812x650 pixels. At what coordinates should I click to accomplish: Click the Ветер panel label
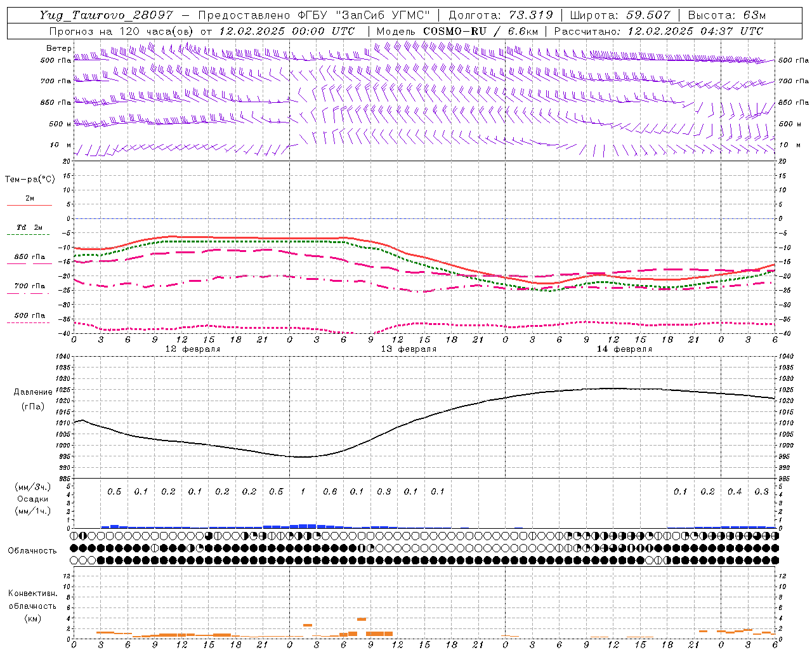click(58, 48)
